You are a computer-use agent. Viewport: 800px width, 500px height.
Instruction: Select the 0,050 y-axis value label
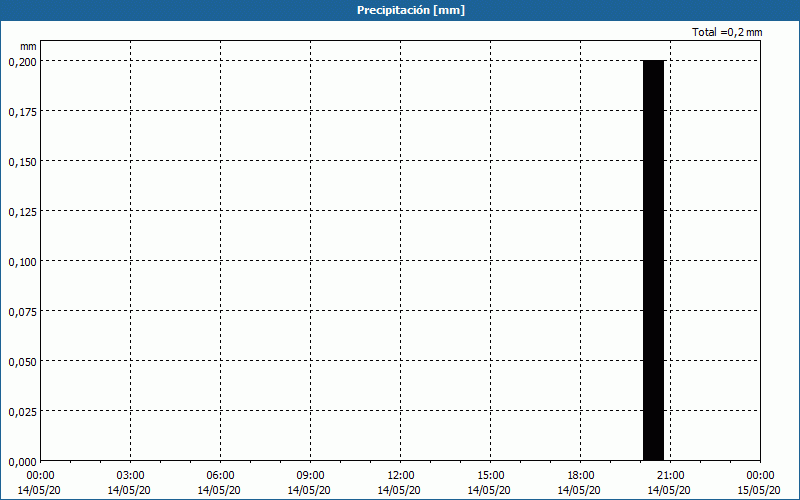point(21,361)
